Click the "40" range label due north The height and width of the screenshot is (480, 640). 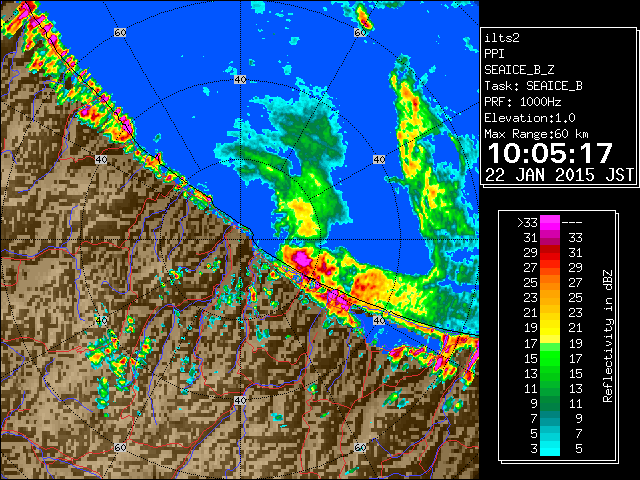240,80
